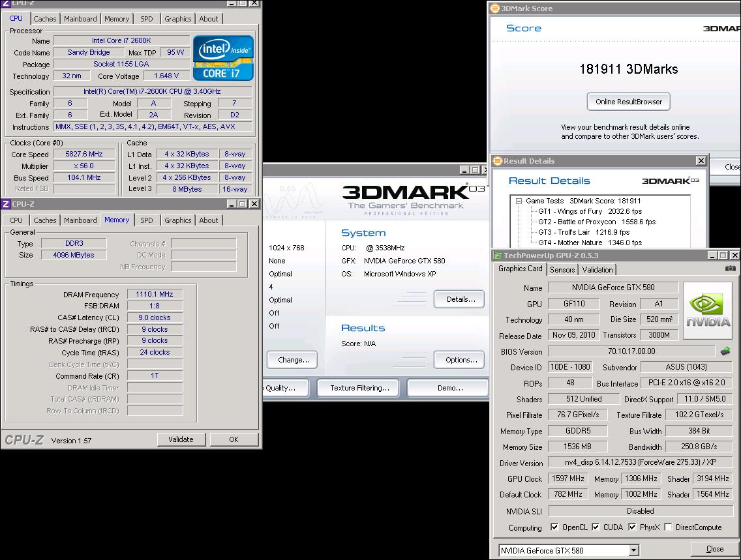Click the Close button at the bottom of GPU-Z

click(x=714, y=549)
